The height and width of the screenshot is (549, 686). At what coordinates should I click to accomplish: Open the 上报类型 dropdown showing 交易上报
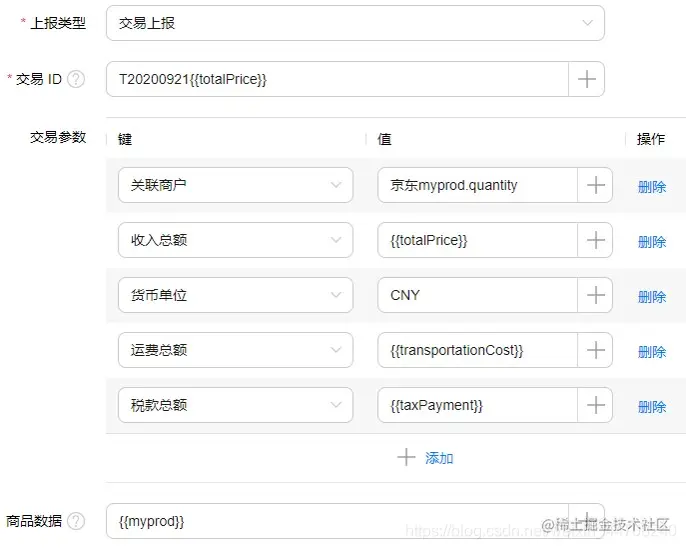[355, 23]
